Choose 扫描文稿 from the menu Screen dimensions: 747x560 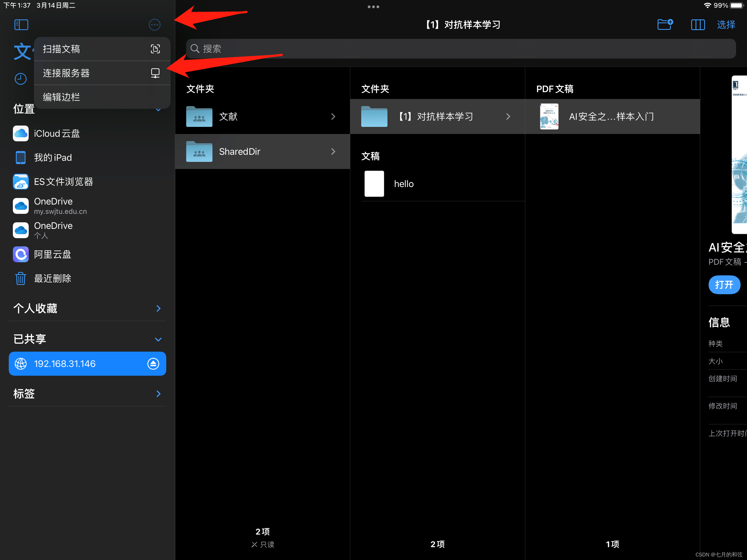click(102, 49)
